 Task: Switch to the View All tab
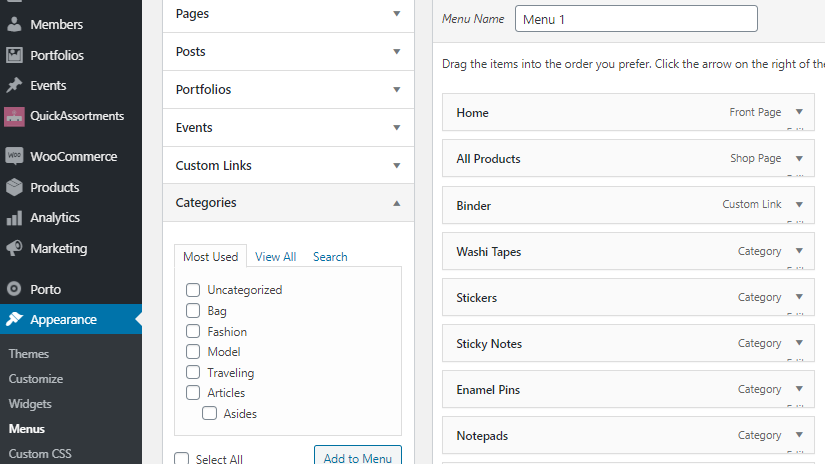[x=275, y=257]
